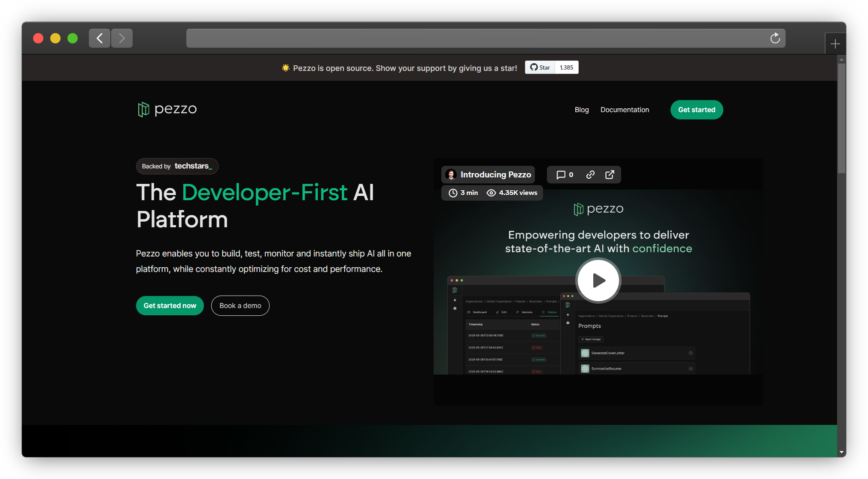The image size is (868, 479).
Task: Click the Get started header button
Action: tap(696, 110)
